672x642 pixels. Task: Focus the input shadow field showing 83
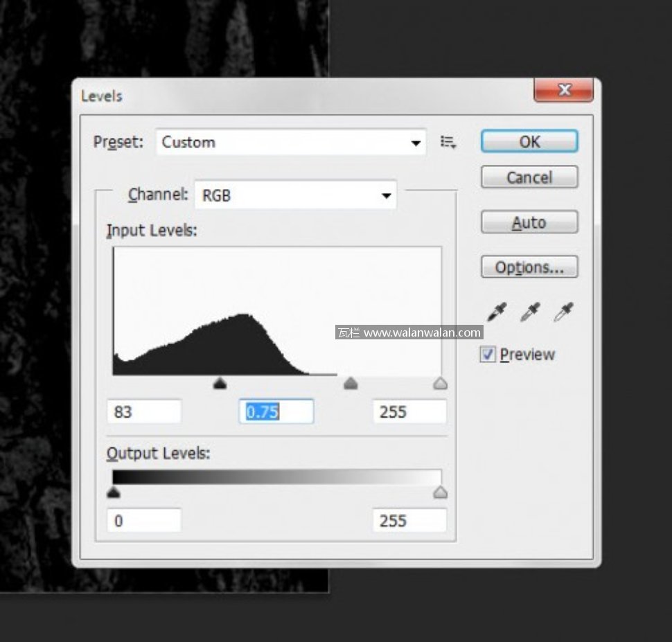pyautogui.click(x=144, y=412)
